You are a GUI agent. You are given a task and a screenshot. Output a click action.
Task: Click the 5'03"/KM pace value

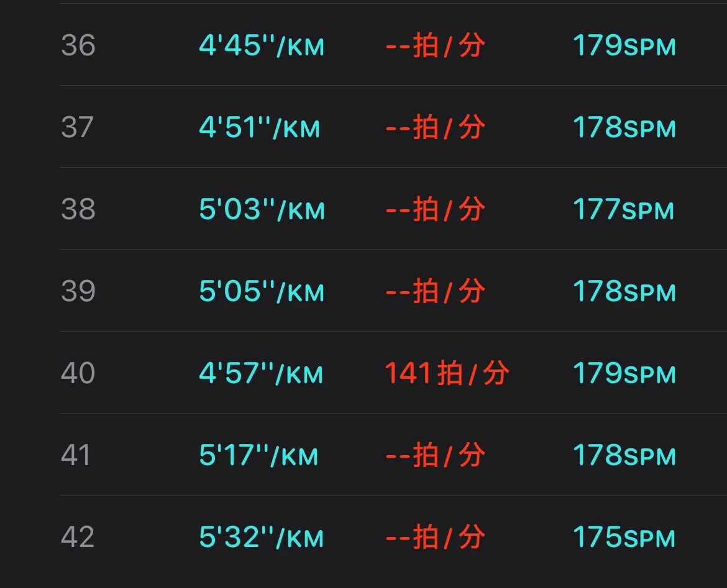click(x=262, y=209)
